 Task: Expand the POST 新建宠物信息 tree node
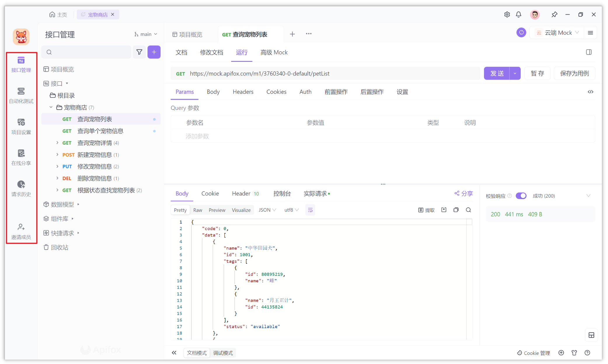point(57,155)
